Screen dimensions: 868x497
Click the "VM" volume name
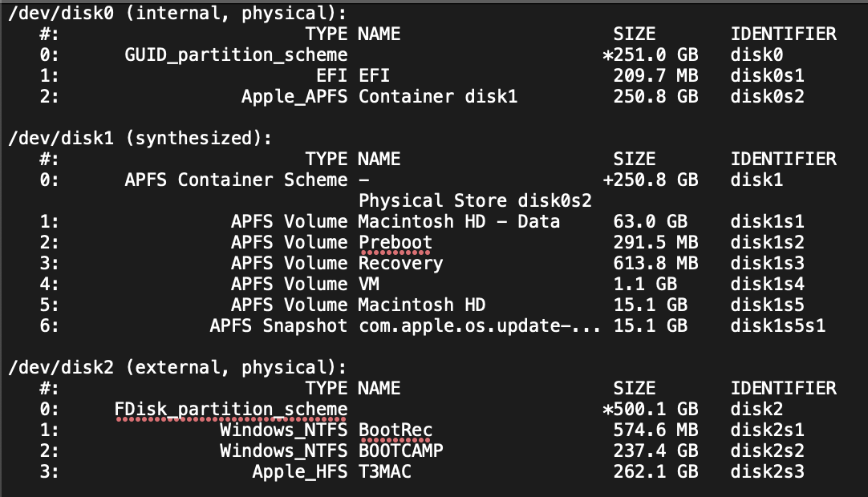[x=369, y=284]
